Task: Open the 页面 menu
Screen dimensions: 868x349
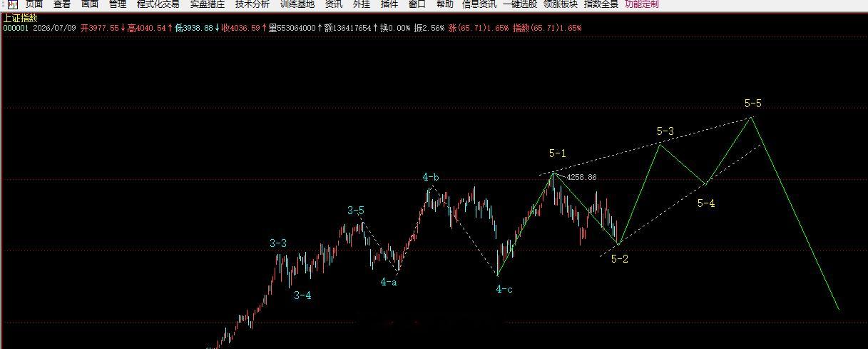Action: (34, 4)
